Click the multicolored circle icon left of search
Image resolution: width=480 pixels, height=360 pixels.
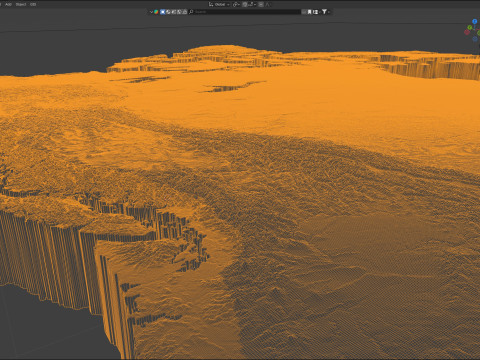point(156,12)
